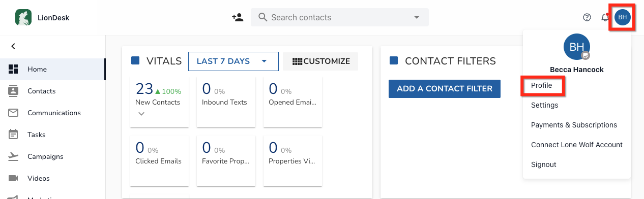Click ADD A CONTACT FILTER button
This screenshot has height=199, width=644.
(x=445, y=88)
